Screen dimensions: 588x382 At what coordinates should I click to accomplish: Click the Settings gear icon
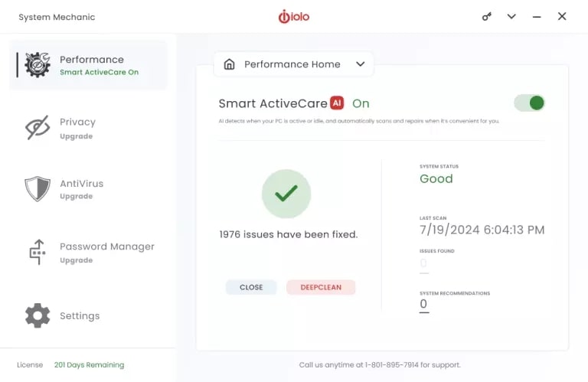[38, 315]
